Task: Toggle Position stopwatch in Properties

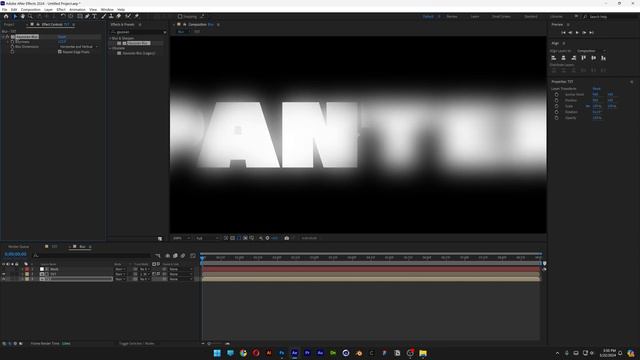Action: (x=556, y=100)
